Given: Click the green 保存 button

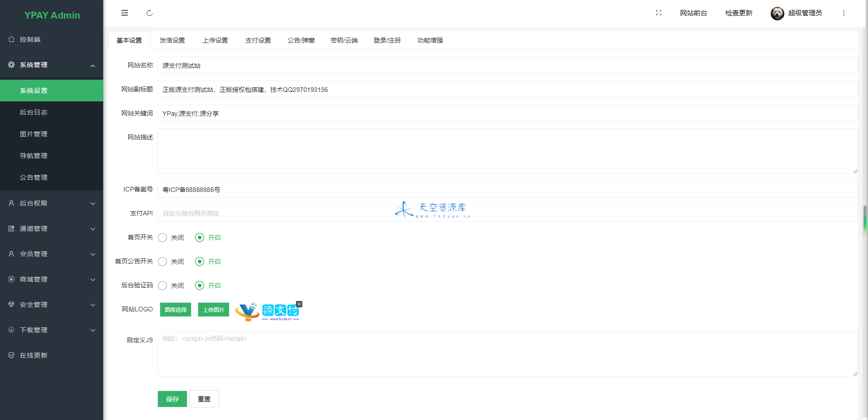Looking at the screenshot, I should pyautogui.click(x=172, y=399).
